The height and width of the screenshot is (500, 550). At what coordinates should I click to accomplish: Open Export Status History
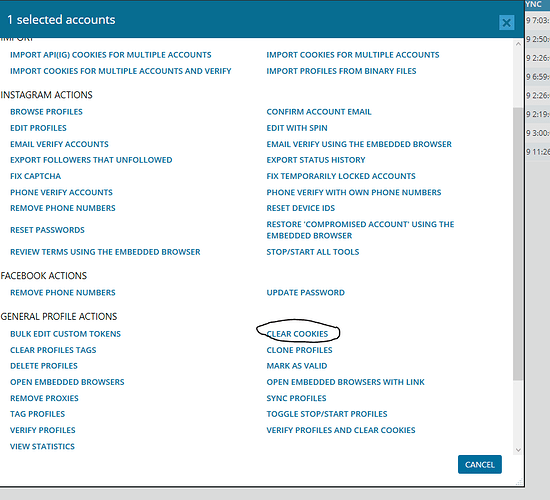316,160
